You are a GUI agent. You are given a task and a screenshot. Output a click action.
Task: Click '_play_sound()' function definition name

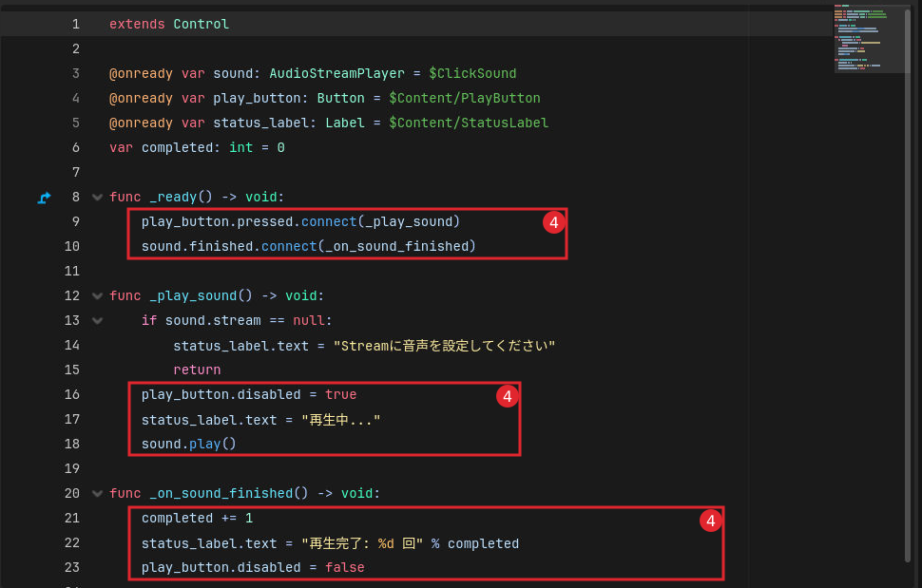[202, 295]
